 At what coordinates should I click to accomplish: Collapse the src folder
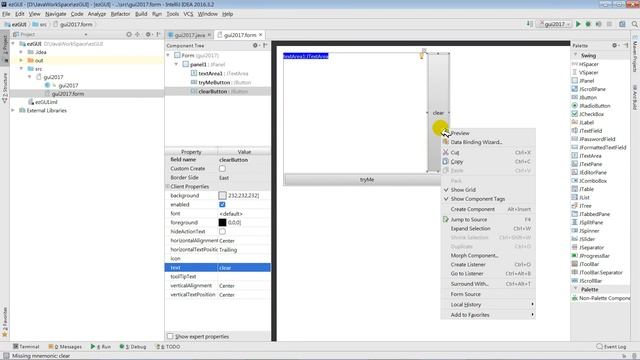pos(21,69)
